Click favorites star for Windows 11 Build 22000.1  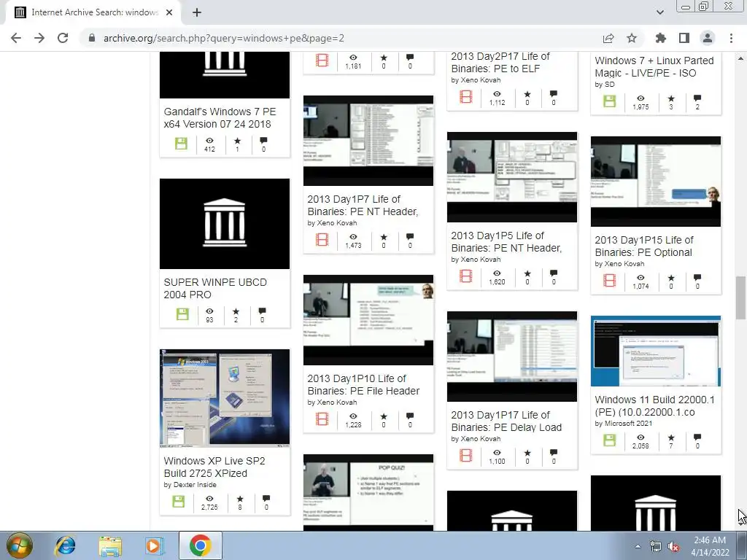671,437
